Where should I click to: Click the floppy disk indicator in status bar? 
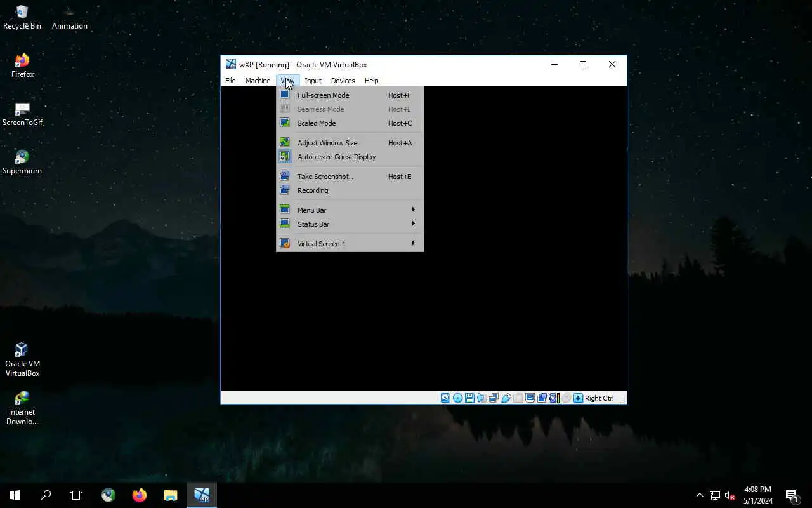(x=469, y=398)
